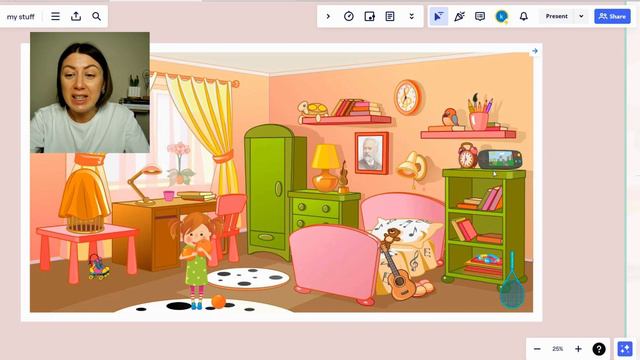640x360 pixels.
Task: Start the timer tool
Action: (x=349, y=16)
